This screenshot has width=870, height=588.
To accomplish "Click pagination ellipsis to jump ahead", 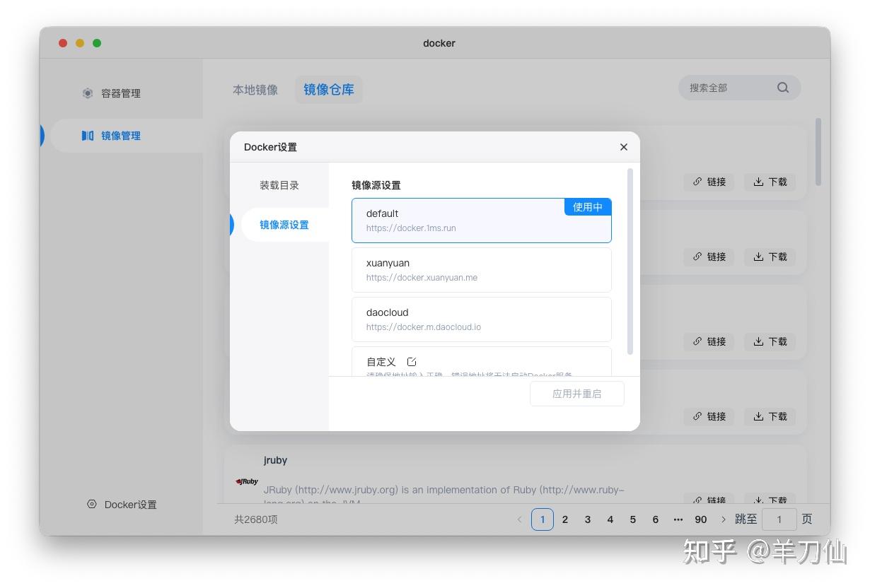I will (678, 519).
